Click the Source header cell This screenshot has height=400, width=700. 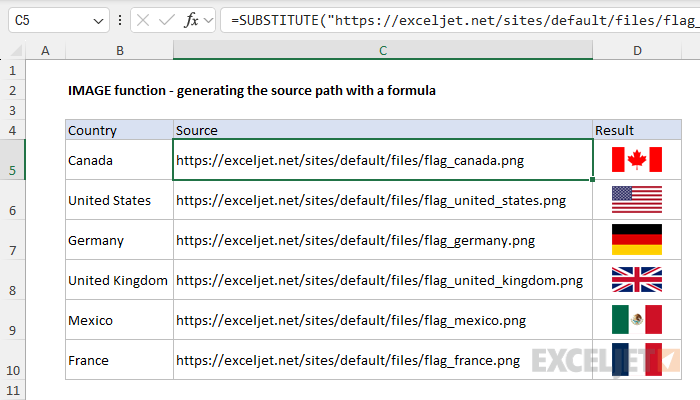pyautogui.click(x=383, y=130)
